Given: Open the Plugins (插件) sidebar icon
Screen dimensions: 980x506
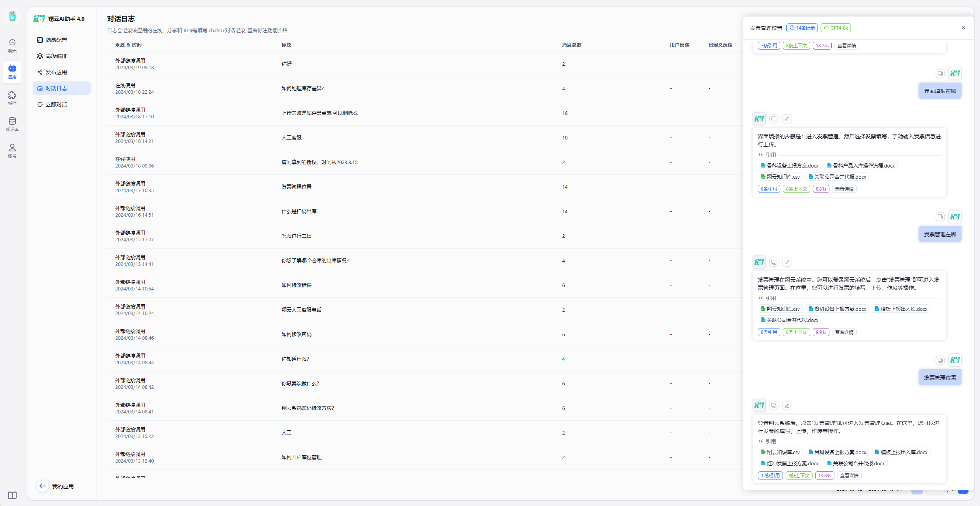Looking at the screenshot, I should pos(12,98).
